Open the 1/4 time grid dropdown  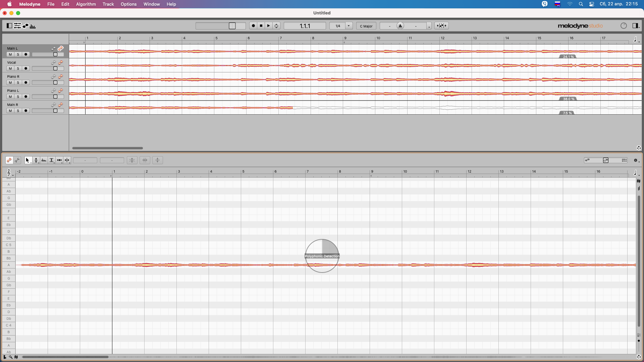coord(349,26)
